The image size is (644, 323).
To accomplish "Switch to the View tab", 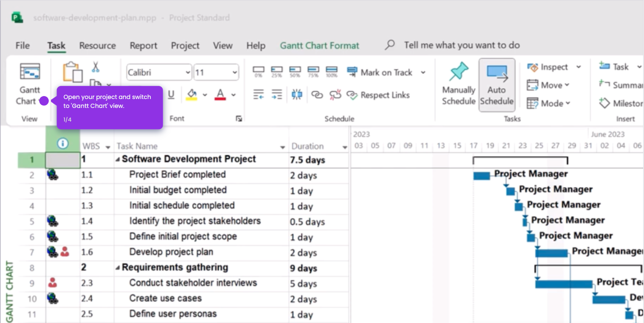I will (223, 45).
